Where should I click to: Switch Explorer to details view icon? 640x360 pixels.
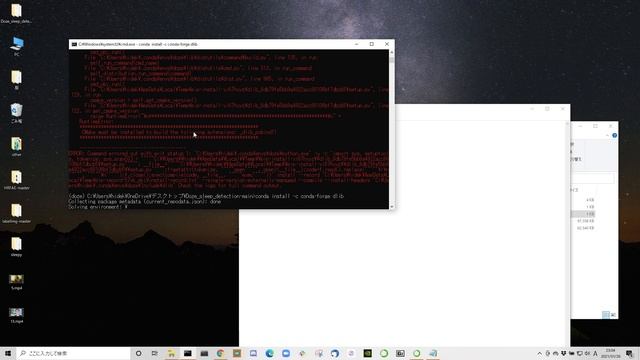click(606, 315)
